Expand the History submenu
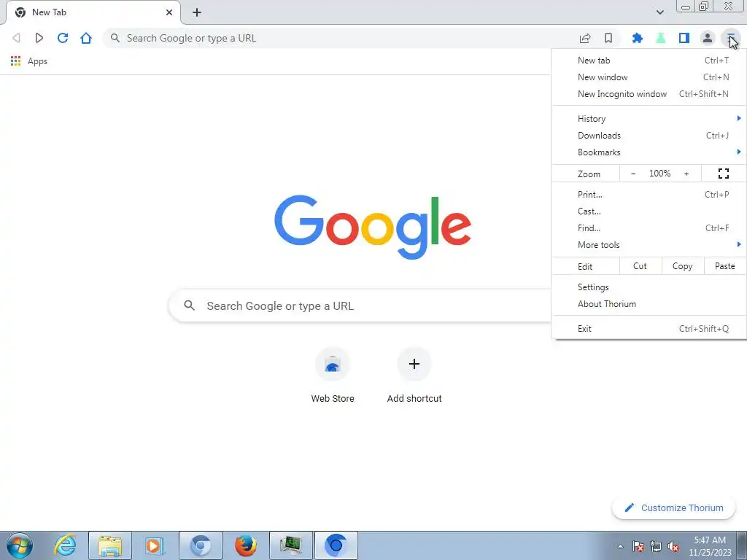The height and width of the screenshot is (560, 747). click(649, 119)
